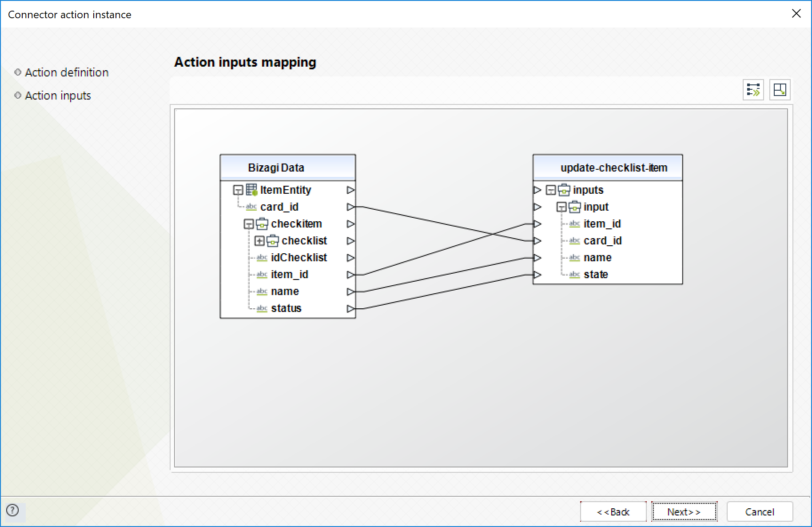Select name in Bizagi Data
Viewport: 812px width, 527px height.
tap(285, 291)
